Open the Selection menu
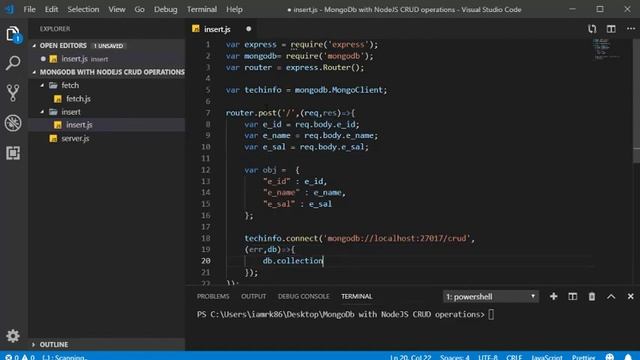This screenshot has width=640, height=360. point(83,9)
